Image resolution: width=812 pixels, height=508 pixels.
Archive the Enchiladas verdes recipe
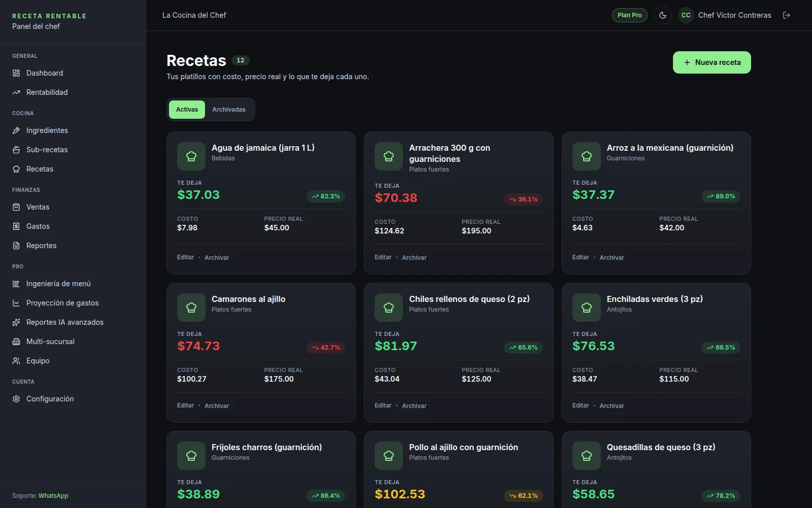click(612, 406)
